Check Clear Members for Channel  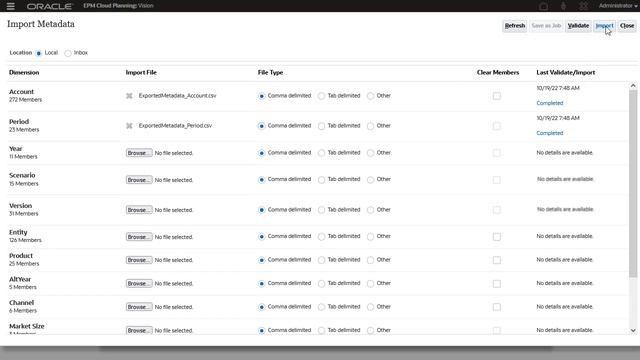click(x=497, y=307)
